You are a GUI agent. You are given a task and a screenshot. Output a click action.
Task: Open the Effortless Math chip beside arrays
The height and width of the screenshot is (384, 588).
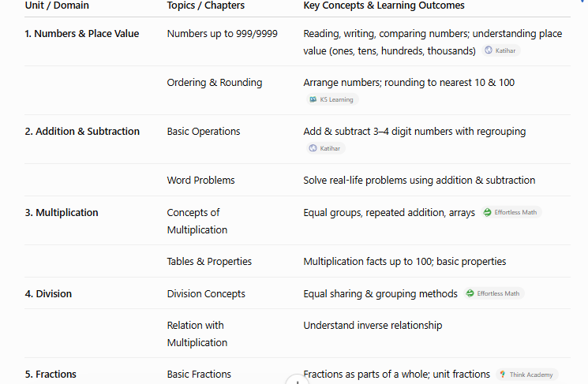coord(511,212)
